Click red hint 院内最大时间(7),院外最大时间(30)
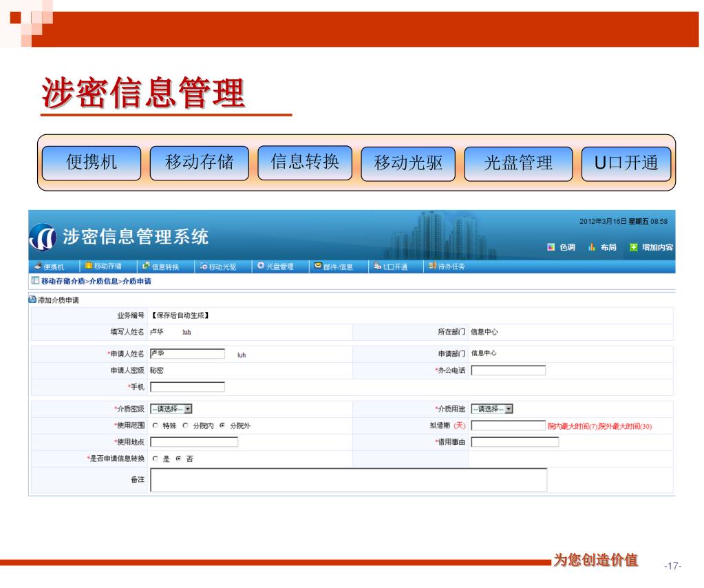The height and width of the screenshot is (588, 704). click(599, 426)
